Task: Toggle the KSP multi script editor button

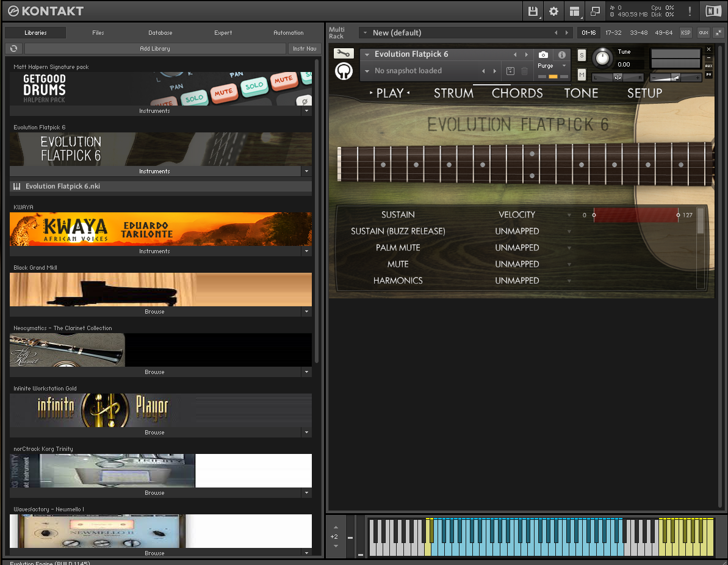Action: click(x=685, y=32)
